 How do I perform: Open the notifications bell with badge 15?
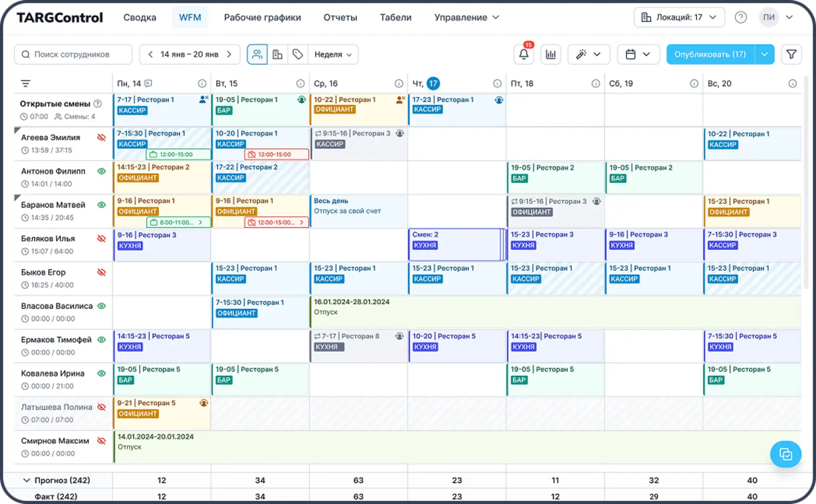coord(524,54)
